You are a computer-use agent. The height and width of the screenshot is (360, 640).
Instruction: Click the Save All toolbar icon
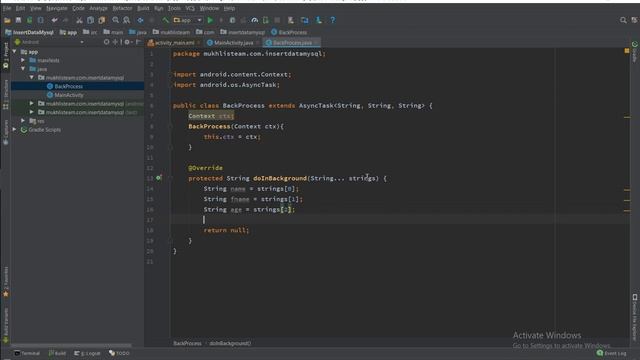click(x=18, y=20)
